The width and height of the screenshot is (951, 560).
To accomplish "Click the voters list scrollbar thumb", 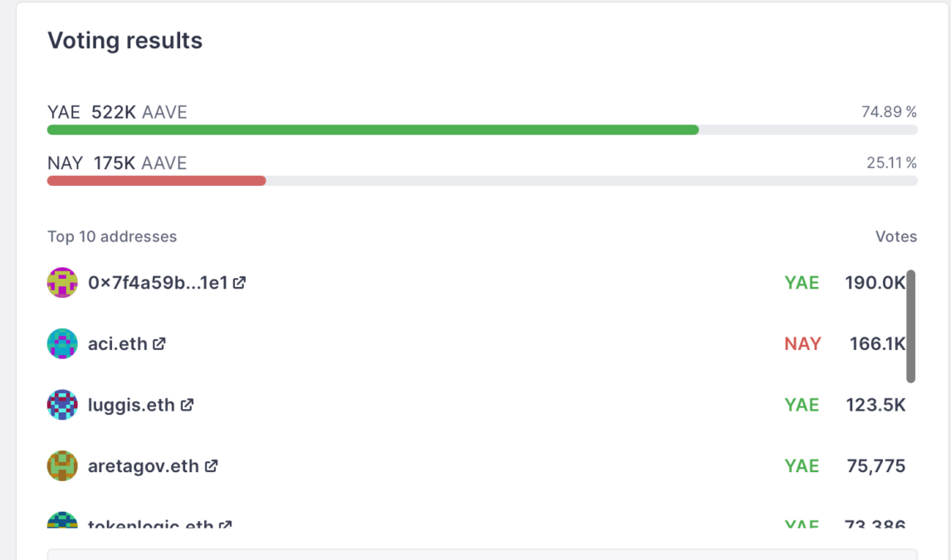I will click(x=910, y=326).
